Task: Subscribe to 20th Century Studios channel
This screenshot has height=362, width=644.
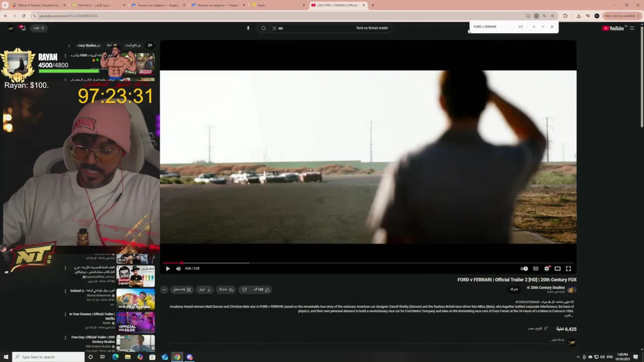Action: (514, 289)
